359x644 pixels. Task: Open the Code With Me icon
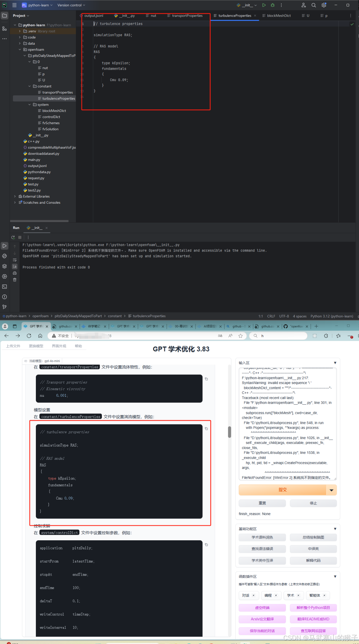(x=304, y=5)
